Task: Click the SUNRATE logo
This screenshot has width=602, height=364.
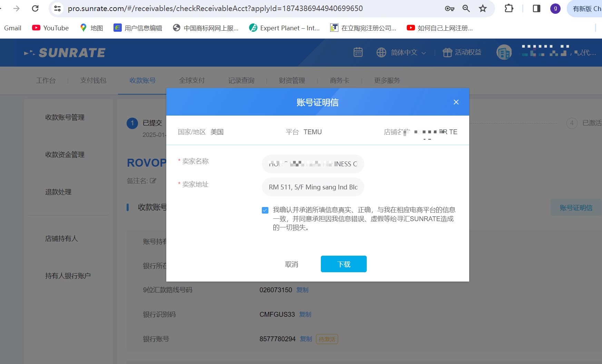Action: click(x=65, y=53)
